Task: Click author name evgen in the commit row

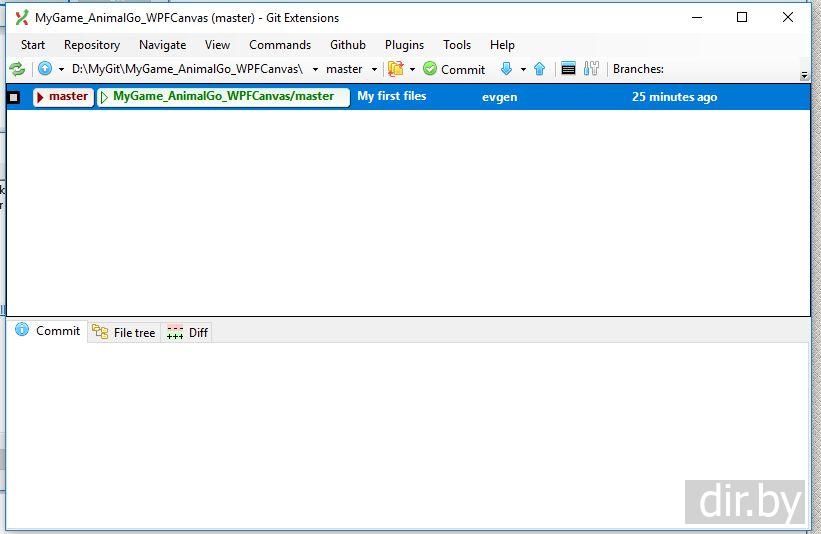Action: (500, 97)
